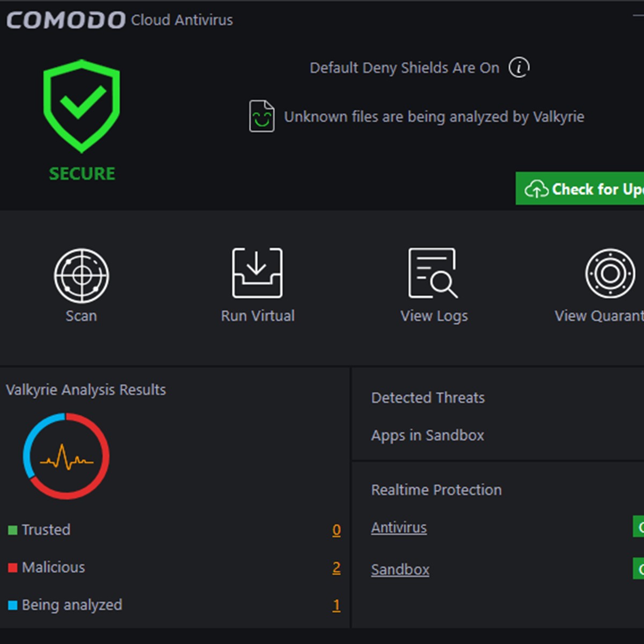
Task: Click the Scan crosshair icon
Action: [x=82, y=275]
